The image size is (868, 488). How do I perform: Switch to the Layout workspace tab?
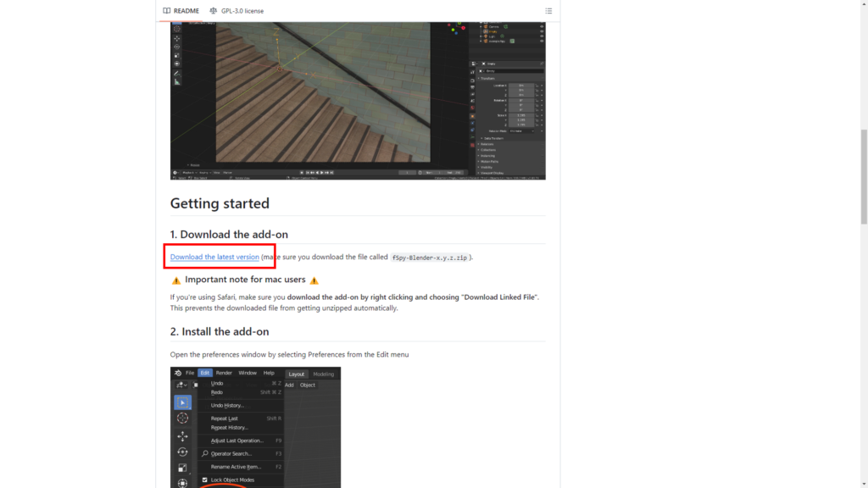point(297,374)
